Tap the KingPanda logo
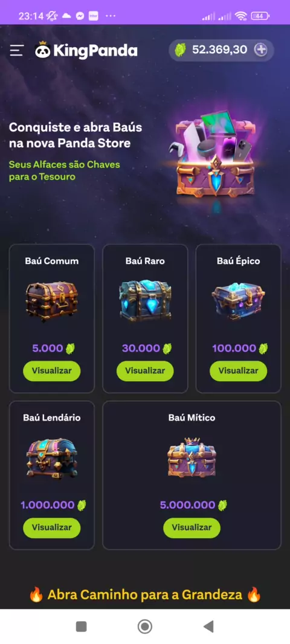The image size is (290, 644). 86,51
